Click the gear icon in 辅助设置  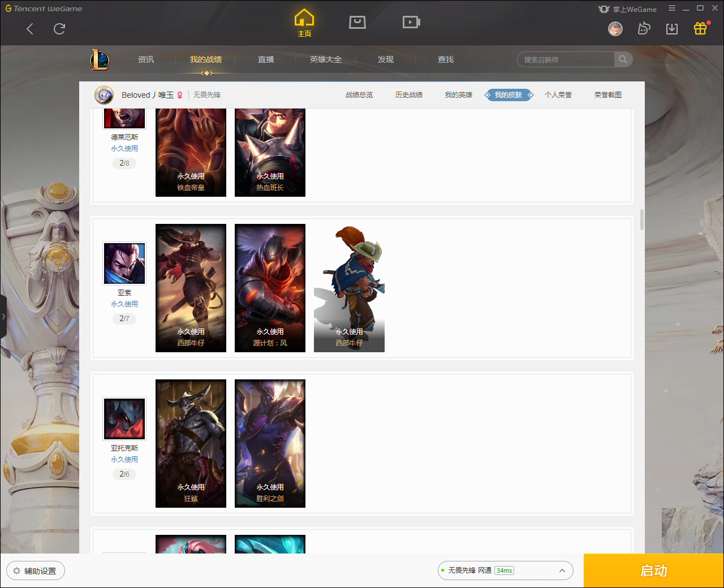point(16,571)
